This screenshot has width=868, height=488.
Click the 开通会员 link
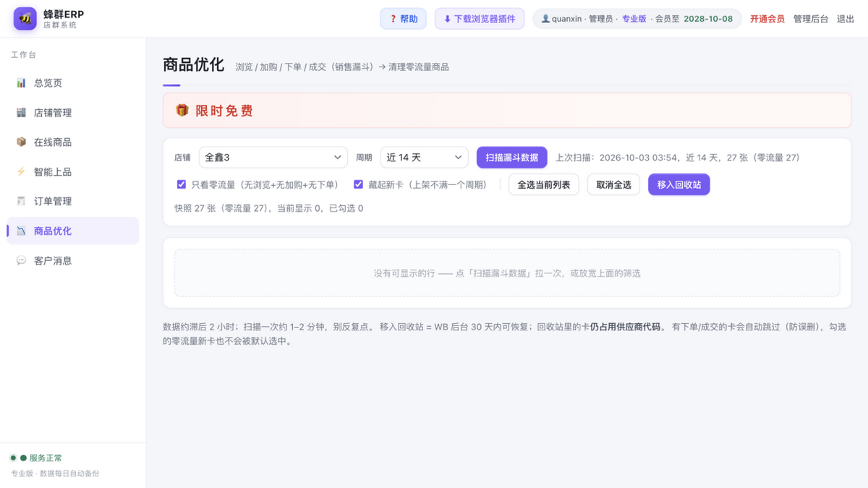tap(767, 19)
